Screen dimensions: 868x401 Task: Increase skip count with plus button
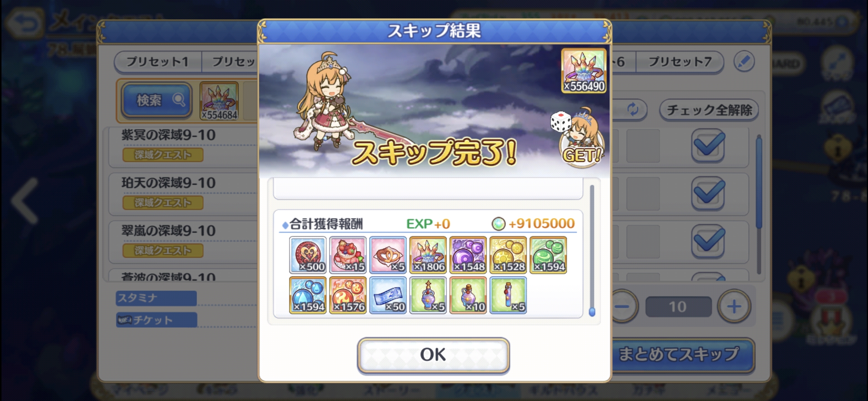point(734,307)
